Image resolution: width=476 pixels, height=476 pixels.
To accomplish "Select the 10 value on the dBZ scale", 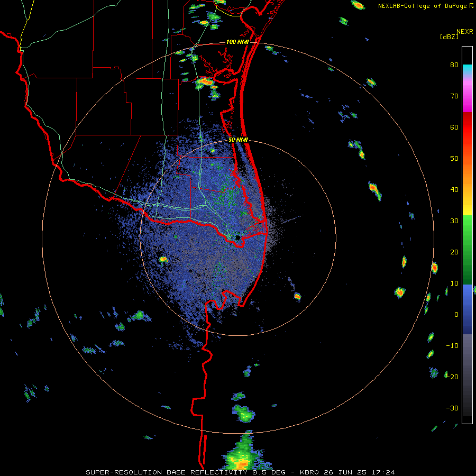I will tap(454, 283).
